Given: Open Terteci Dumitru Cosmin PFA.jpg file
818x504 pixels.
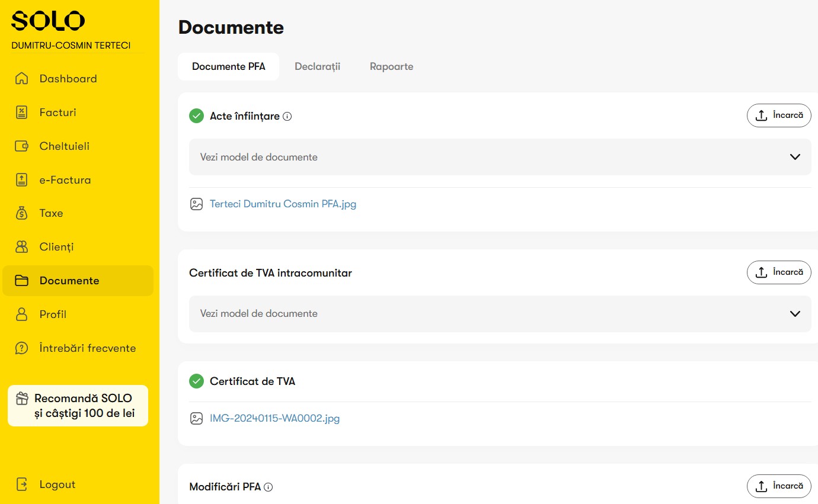Looking at the screenshot, I should (283, 204).
